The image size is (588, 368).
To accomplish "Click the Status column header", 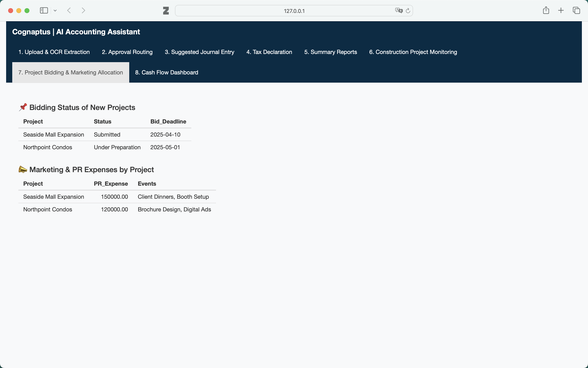I will click(x=102, y=121).
